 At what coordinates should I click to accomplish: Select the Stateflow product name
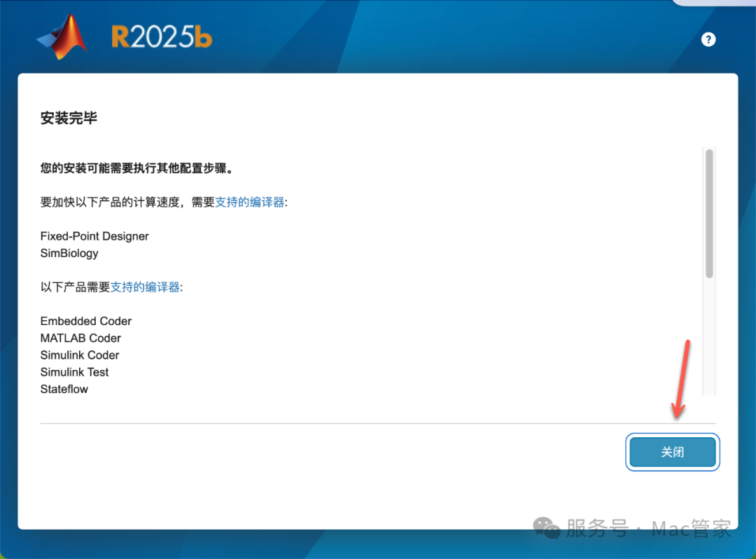pyautogui.click(x=64, y=389)
